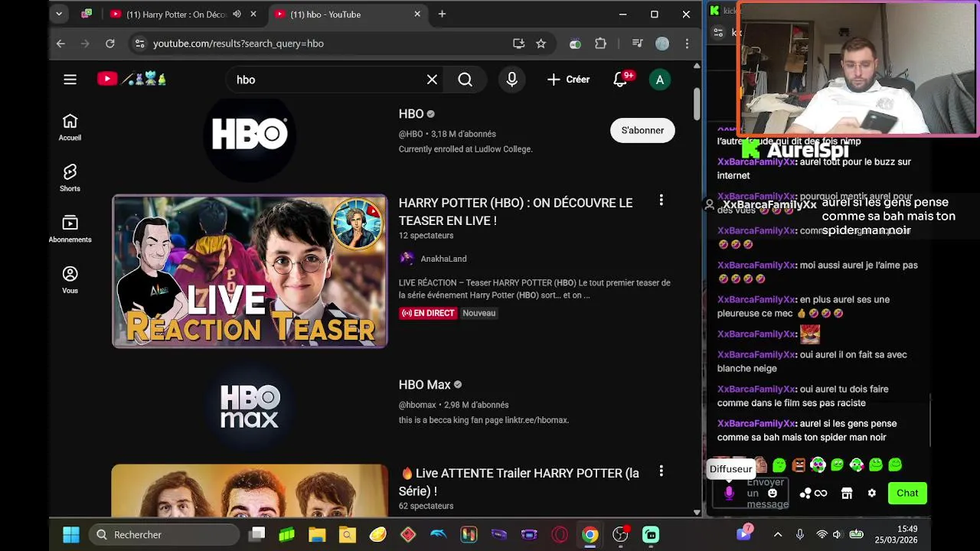Click Windows taskbar Rechercher box
980x551 pixels.
pyautogui.click(x=165, y=534)
